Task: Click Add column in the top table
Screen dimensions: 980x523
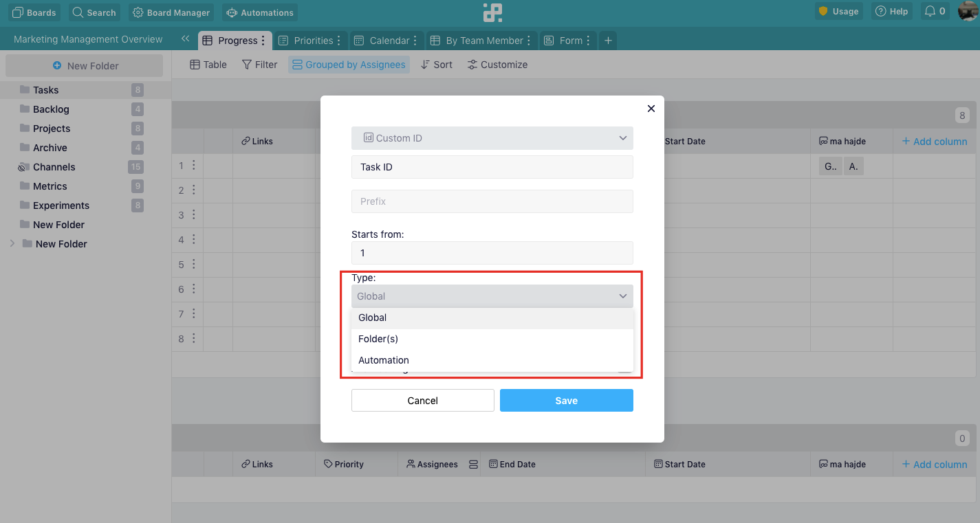Action: click(x=935, y=142)
